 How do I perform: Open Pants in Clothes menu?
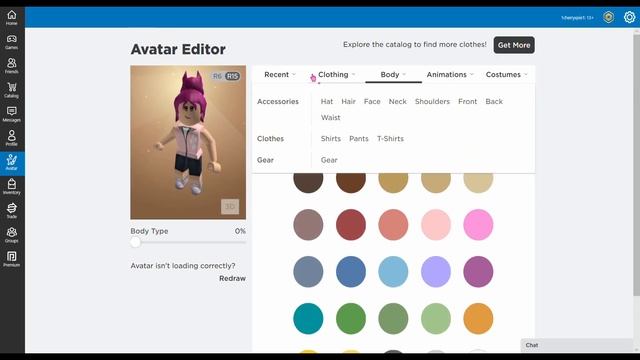click(359, 139)
